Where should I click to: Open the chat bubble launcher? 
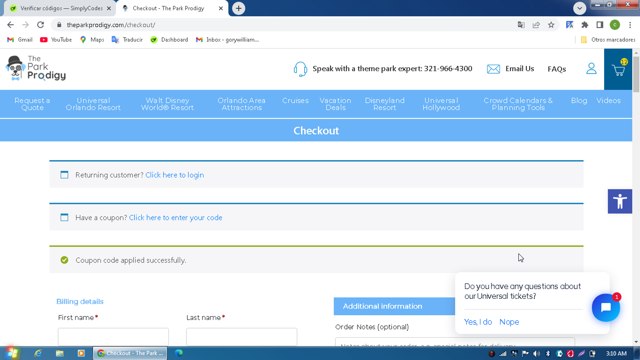pos(606,307)
